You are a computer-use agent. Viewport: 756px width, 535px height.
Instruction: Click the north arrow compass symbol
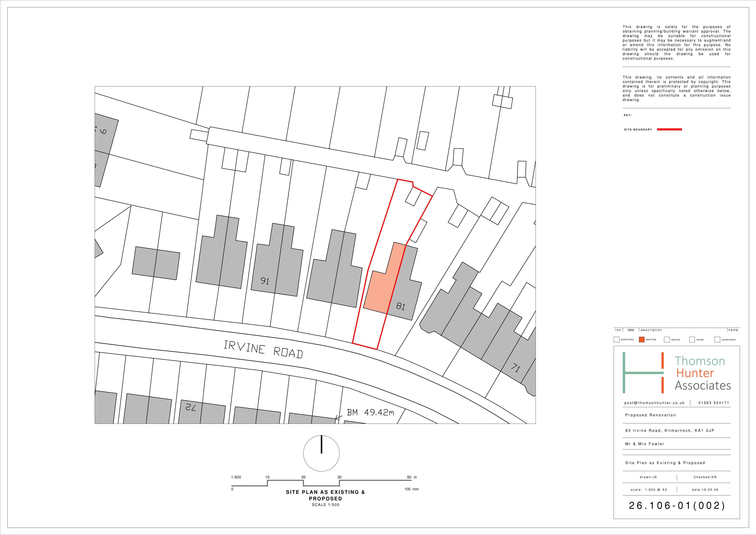point(321,453)
